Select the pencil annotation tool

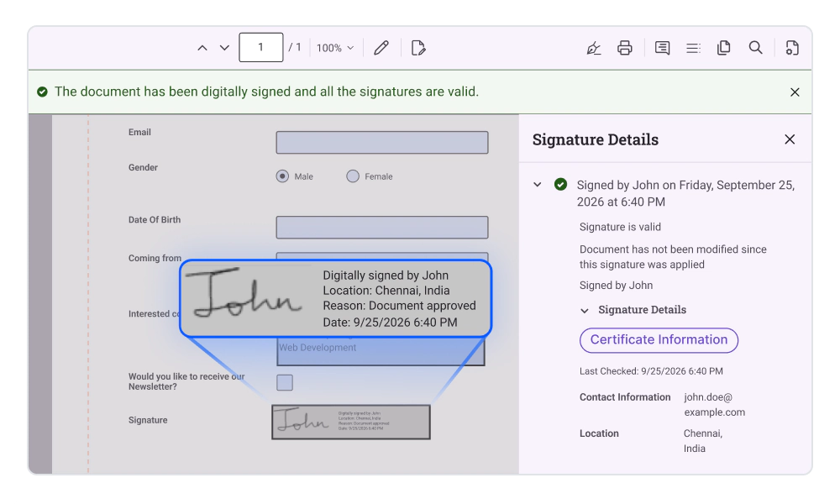click(x=381, y=48)
